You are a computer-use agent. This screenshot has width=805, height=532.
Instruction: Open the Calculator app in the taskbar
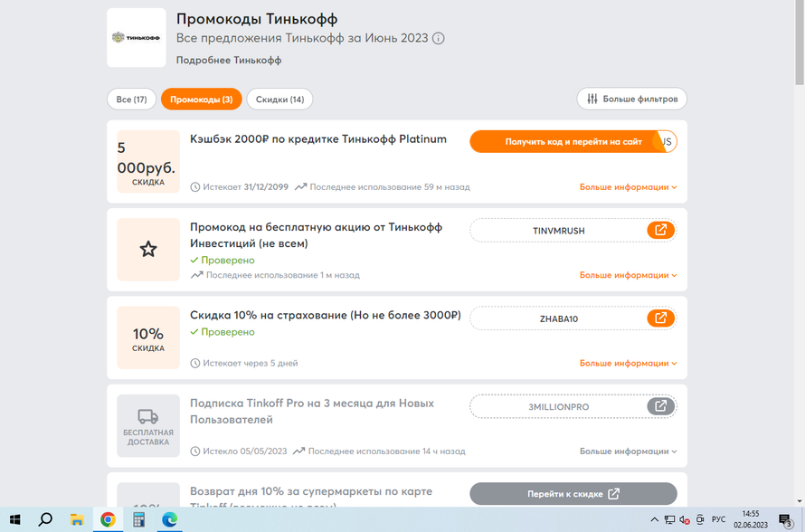(x=138, y=519)
